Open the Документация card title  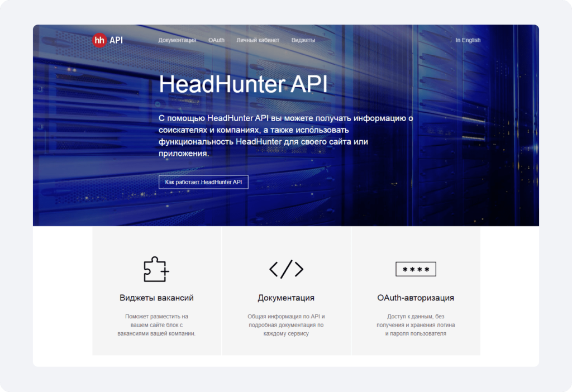click(x=286, y=298)
